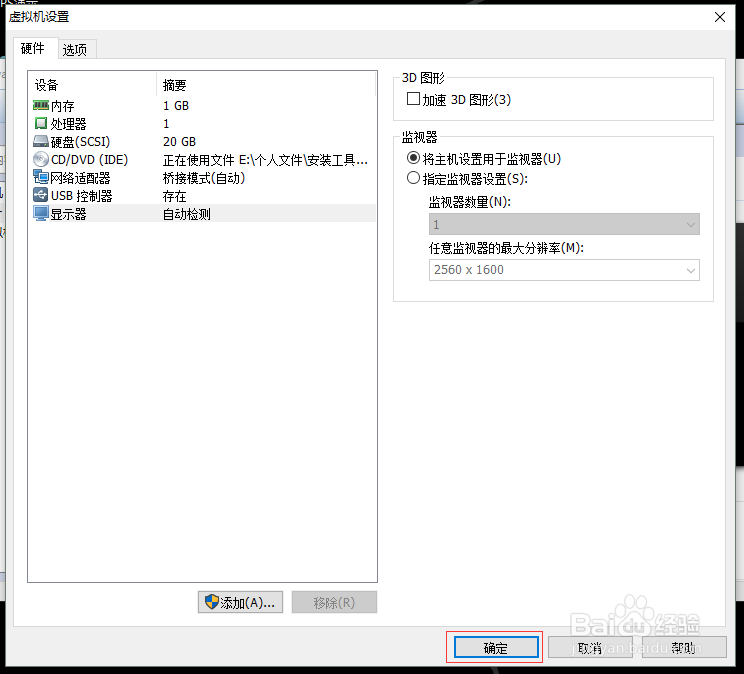The height and width of the screenshot is (674, 744).
Task: Click the CD/DVD disc icon
Action: (41, 159)
